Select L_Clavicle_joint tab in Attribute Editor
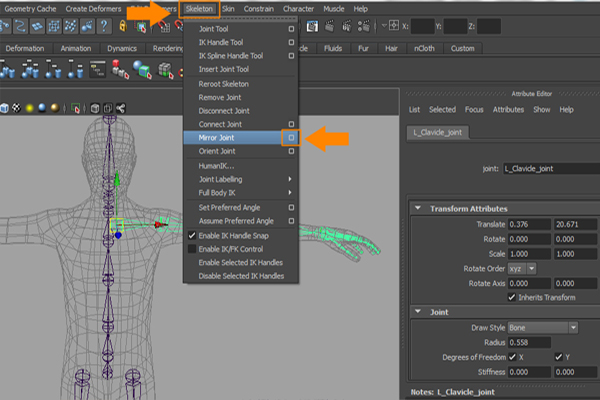 438,132
